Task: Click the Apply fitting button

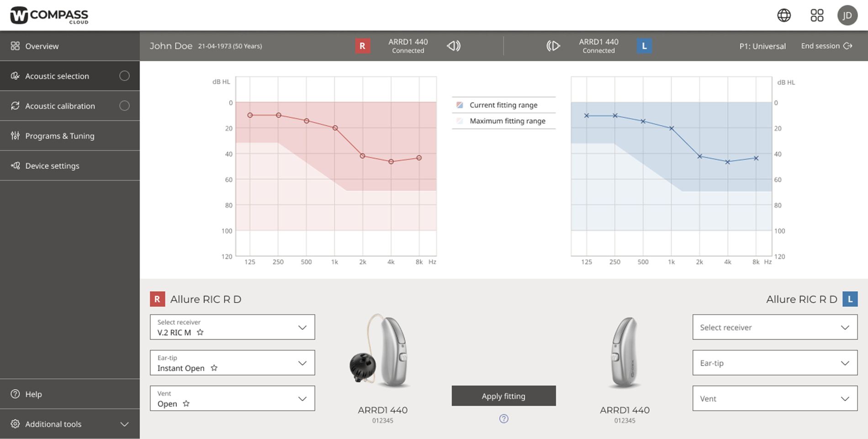Action: (503, 396)
